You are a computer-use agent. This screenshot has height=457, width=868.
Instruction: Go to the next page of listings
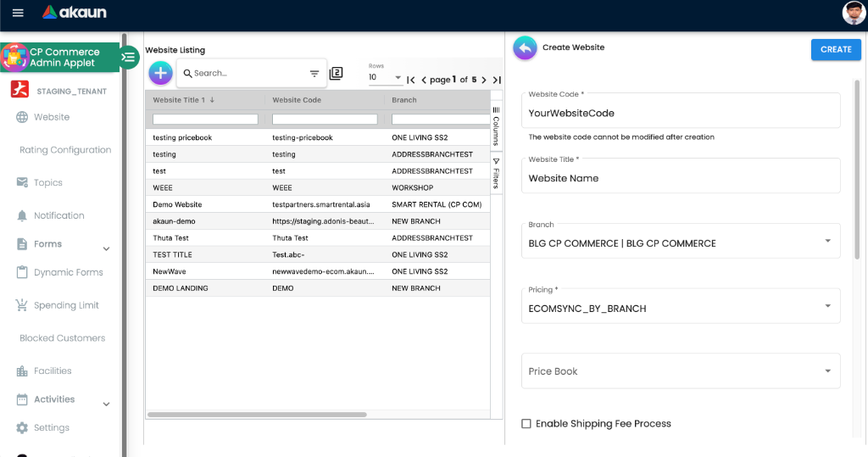[484, 80]
